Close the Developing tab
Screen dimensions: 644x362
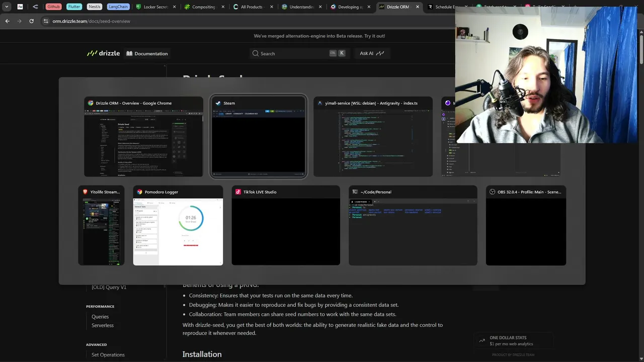point(369,7)
